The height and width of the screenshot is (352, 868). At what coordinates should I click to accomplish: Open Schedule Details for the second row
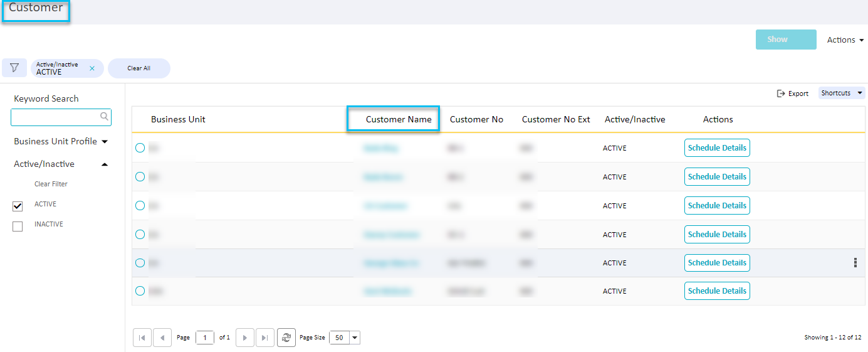tap(717, 177)
